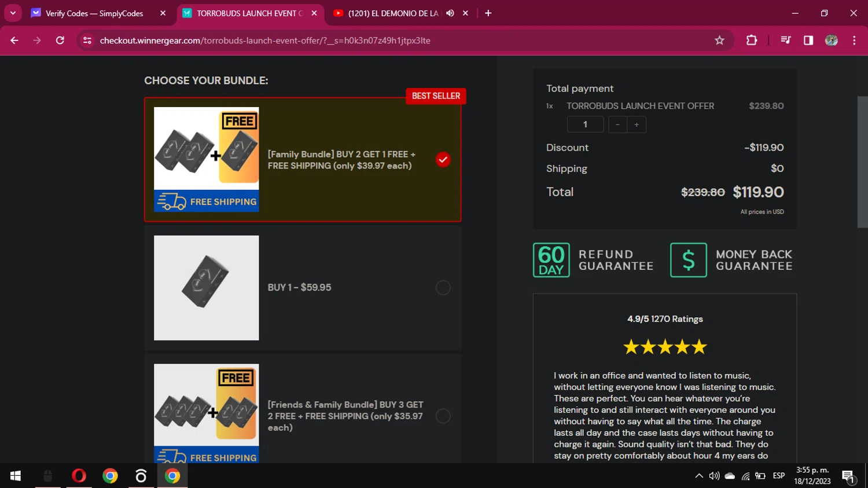Open the Chrome profile avatar
This screenshot has height=488, width=868.
[x=832, y=41]
